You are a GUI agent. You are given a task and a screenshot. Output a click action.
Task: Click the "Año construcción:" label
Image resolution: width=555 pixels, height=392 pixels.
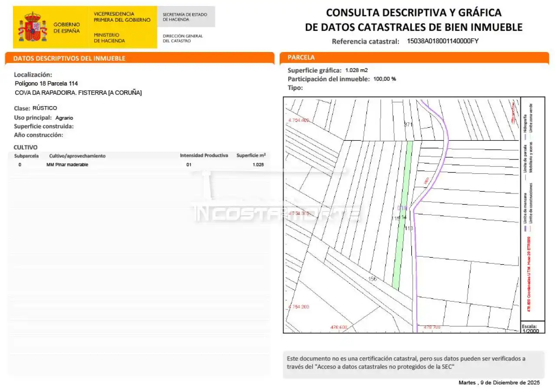tap(39, 135)
